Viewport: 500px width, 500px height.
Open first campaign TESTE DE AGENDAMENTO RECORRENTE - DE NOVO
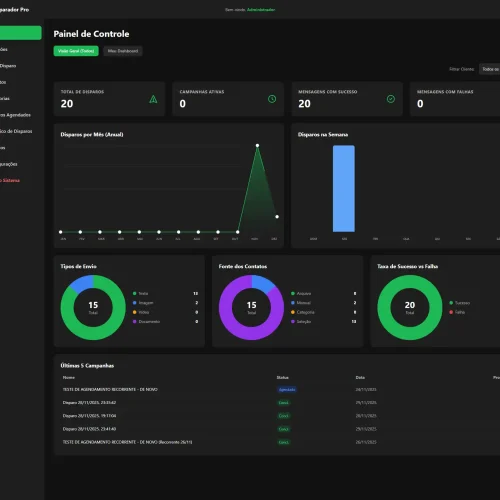coord(110,390)
